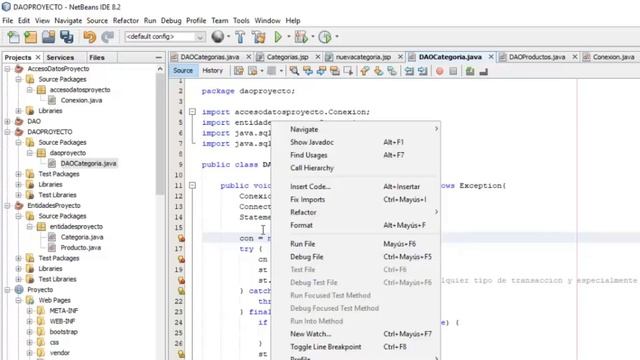The image size is (640, 360).
Task: Switch to the nuevacategoria.jsp tab
Action: point(363,57)
